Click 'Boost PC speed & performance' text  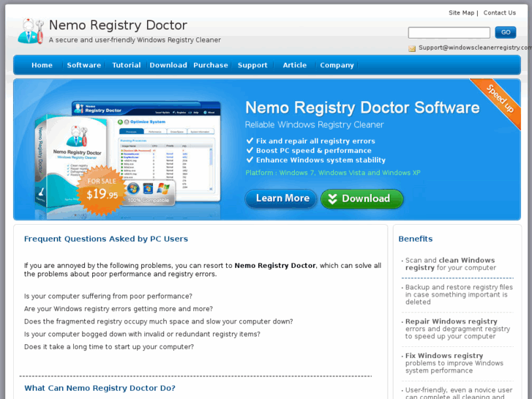click(x=314, y=150)
